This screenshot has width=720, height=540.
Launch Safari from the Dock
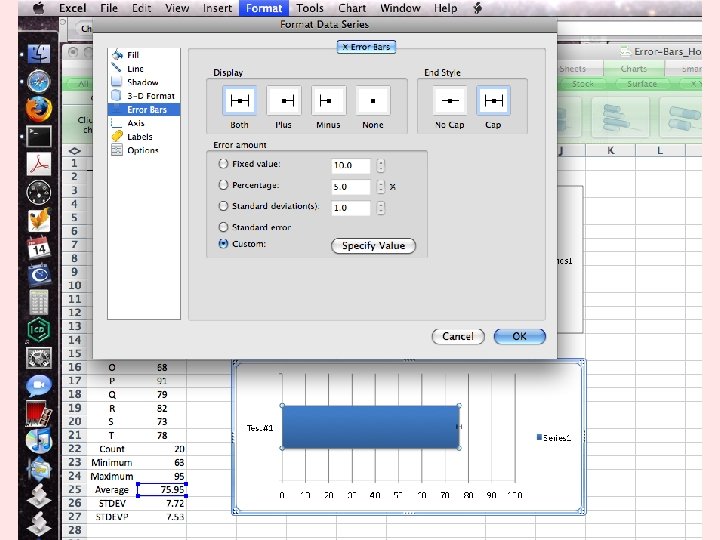(x=39, y=81)
